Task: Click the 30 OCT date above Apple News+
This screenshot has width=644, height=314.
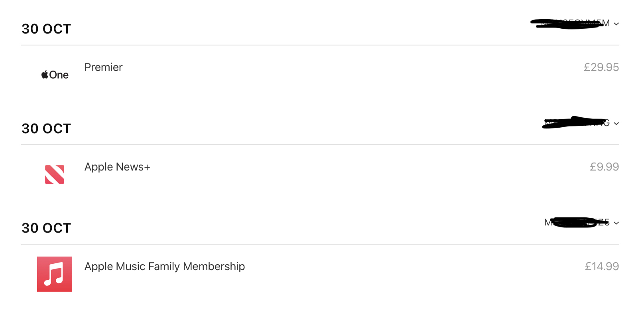Action: [x=46, y=128]
